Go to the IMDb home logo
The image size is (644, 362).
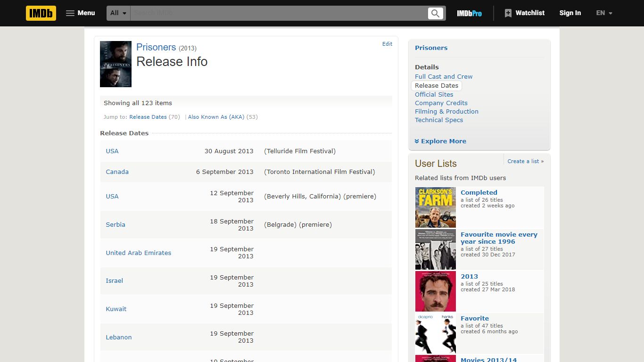pos(41,13)
